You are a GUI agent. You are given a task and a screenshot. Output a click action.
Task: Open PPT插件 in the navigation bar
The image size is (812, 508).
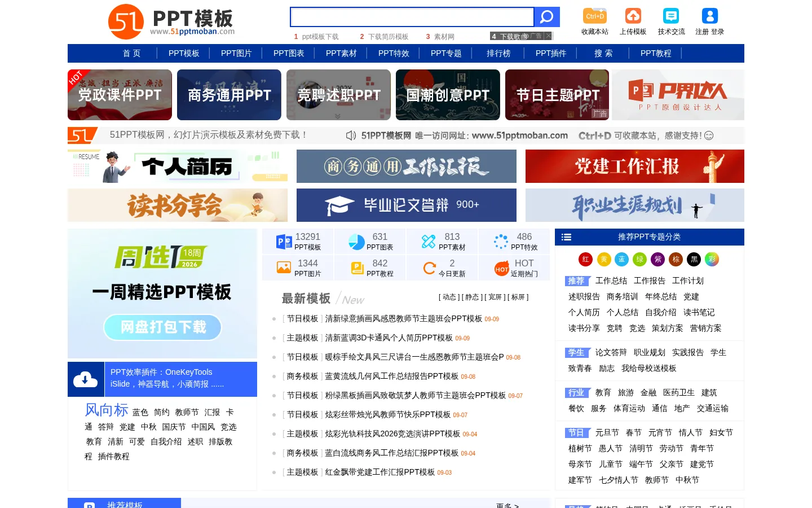[x=551, y=53]
